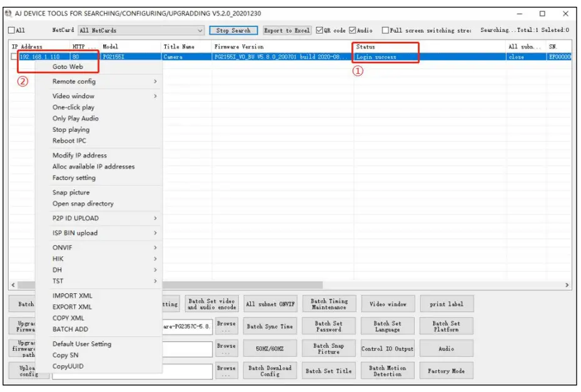581x392 pixels.
Task: Click Batch Snap Picture button
Action: coord(329,349)
